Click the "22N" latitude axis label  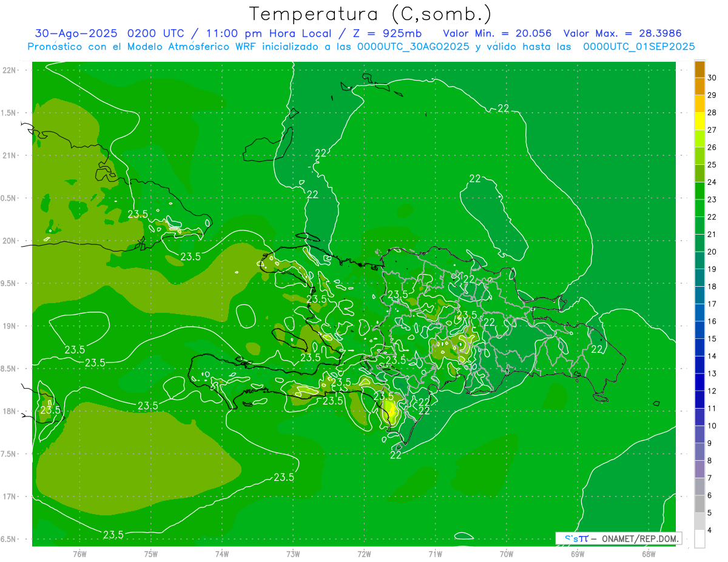click(x=10, y=70)
